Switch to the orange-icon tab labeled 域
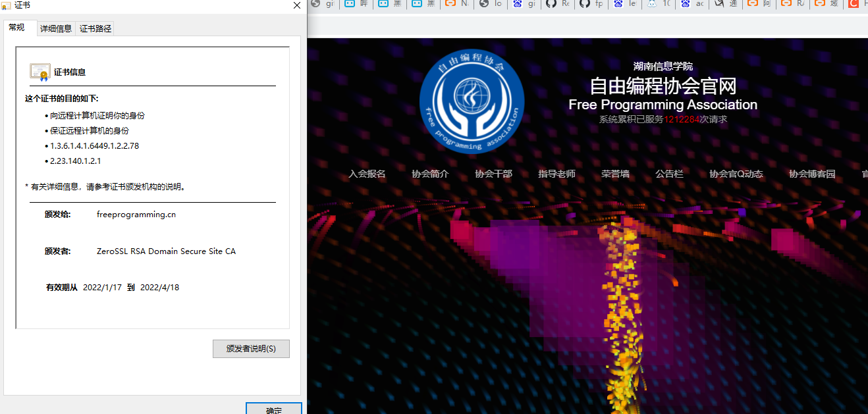 coord(828,4)
